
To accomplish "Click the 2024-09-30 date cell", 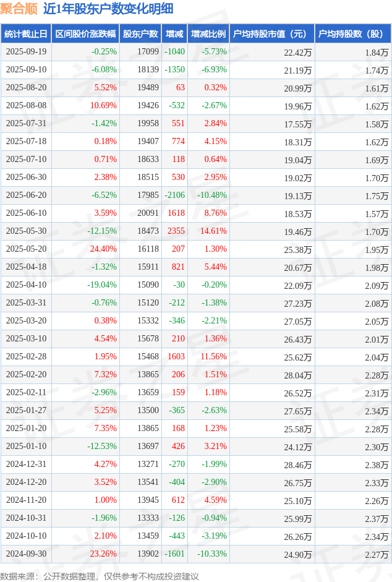I will coord(26,554).
